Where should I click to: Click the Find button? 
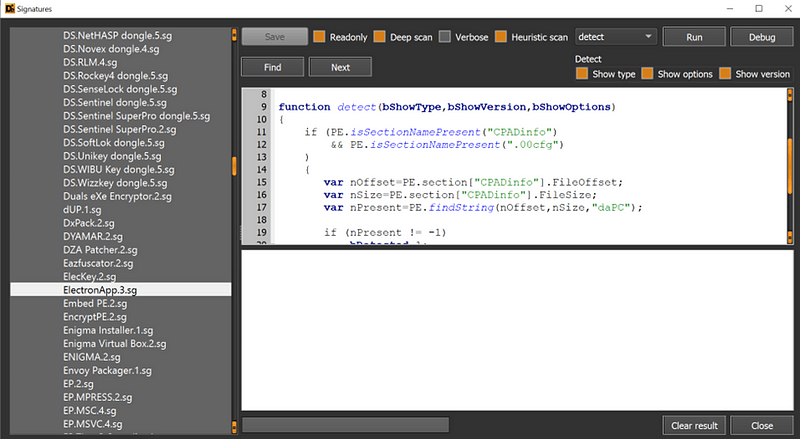272,67
